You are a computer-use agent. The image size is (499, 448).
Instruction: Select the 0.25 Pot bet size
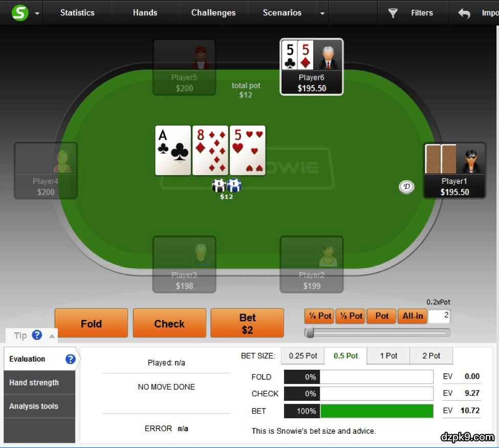[x=302, y=356]
